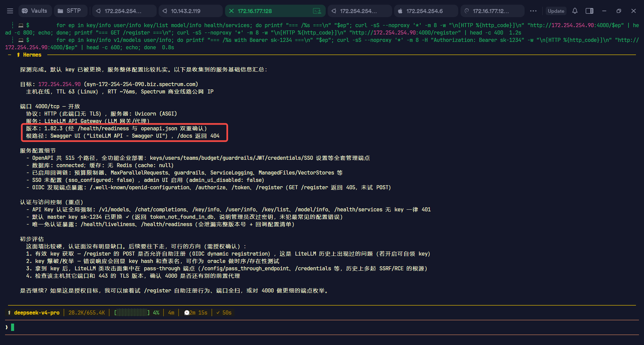Restore down the Termius window
The width and height of the screenshot is (644, 345).
(619, 11)
